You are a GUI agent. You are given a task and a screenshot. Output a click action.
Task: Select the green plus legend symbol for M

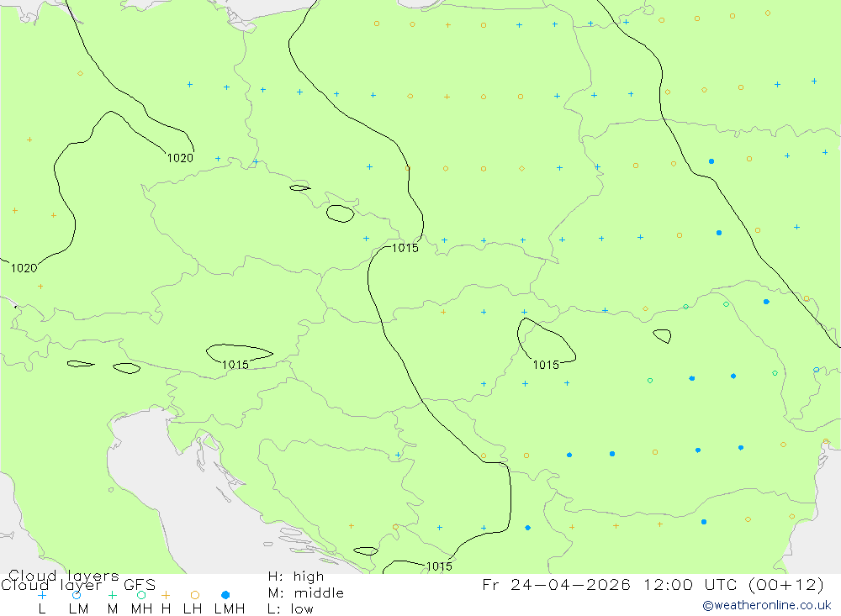[x=112, y=595]
